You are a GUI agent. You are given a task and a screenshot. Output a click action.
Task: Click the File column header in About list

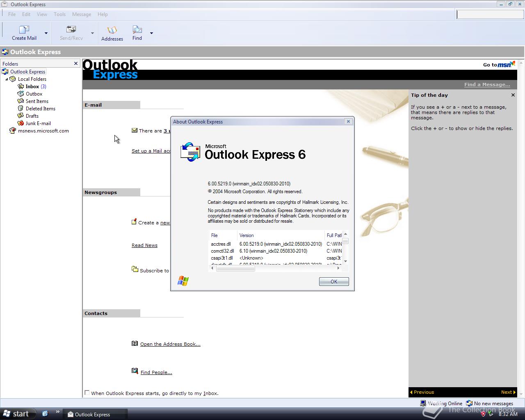pyautogui.click(x=223, y=235)
